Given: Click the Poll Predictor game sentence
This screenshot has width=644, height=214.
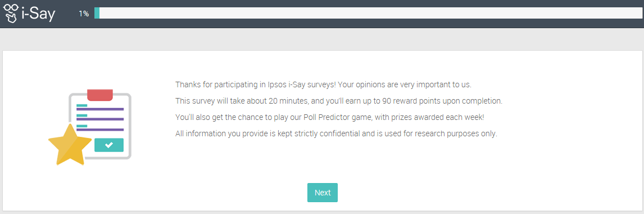Looking at the screenshot, I should coord(330,117).
